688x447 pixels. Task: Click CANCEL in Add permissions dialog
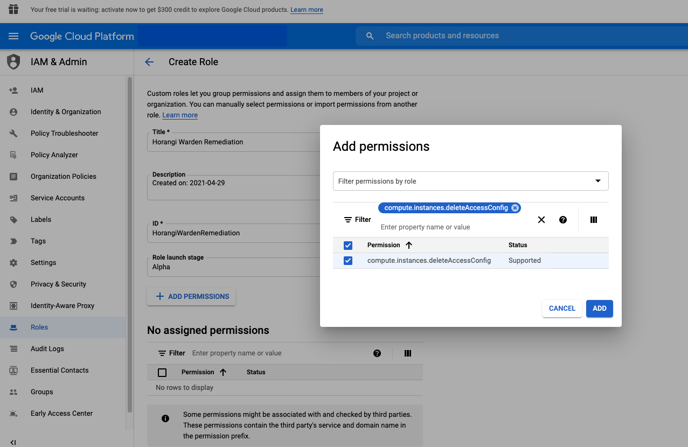[x=562, y=308]
